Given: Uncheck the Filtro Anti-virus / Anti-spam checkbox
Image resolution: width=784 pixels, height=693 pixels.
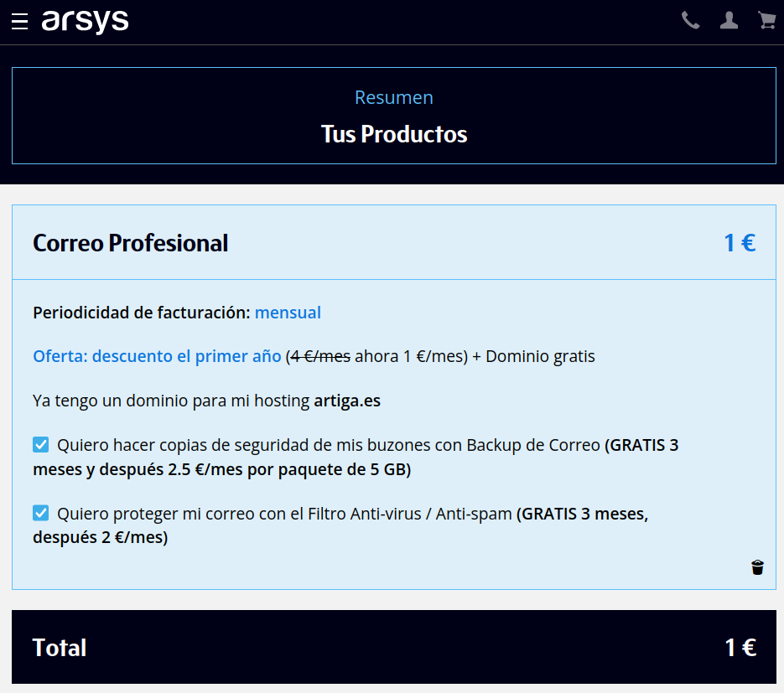Looking at the screenshot, I should pos(41,513).
